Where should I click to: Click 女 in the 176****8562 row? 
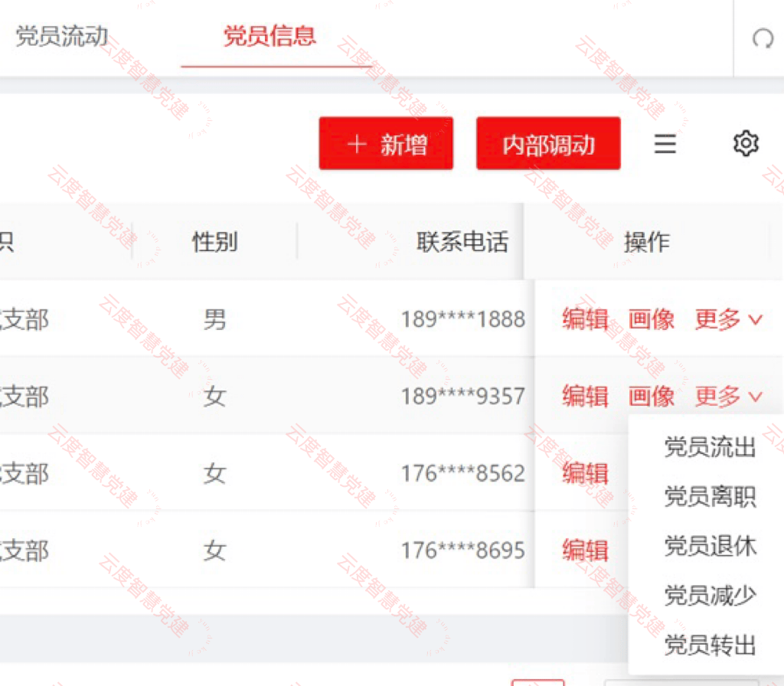[x=215, y=473]
